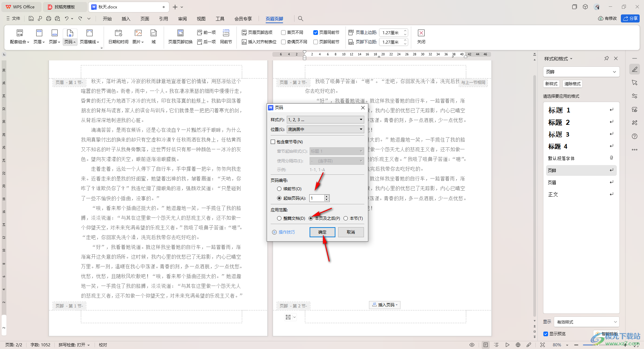
Task: Open the 页码 page number tool
Action: pos(70,37)
